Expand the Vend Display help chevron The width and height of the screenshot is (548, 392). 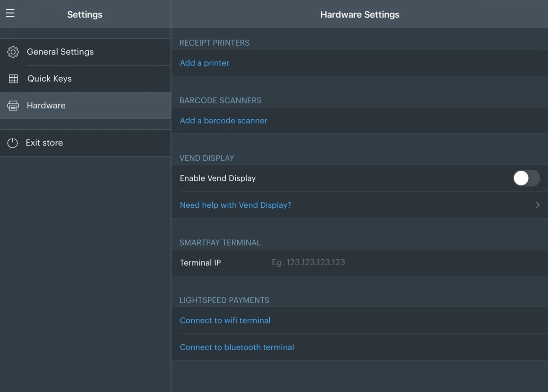pyautogui.click(x=537, y=205)
